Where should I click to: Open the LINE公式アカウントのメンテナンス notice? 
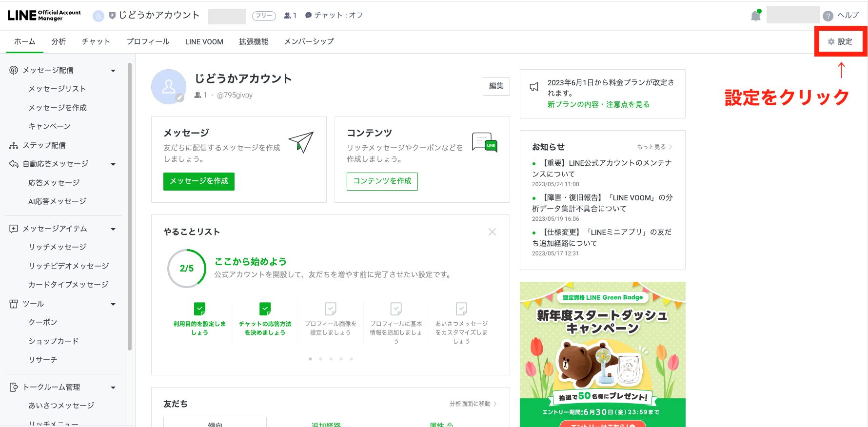[602, 168]
